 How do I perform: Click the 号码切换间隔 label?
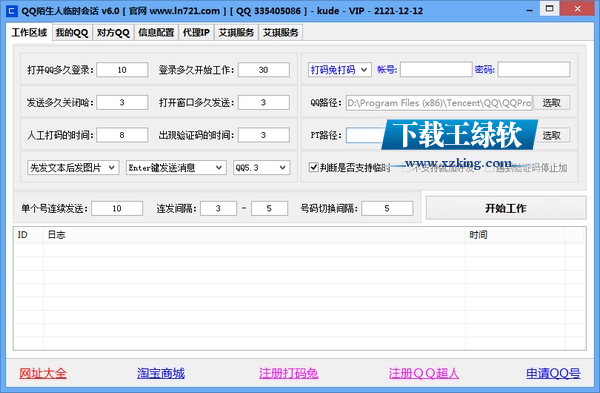coord(329,209)
